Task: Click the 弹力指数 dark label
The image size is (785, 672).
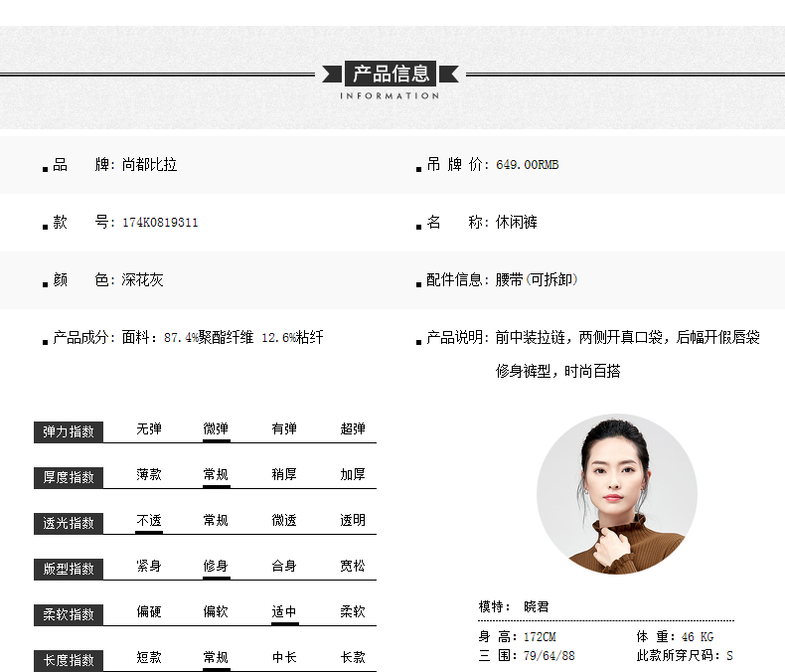Action: coord(69,431)
